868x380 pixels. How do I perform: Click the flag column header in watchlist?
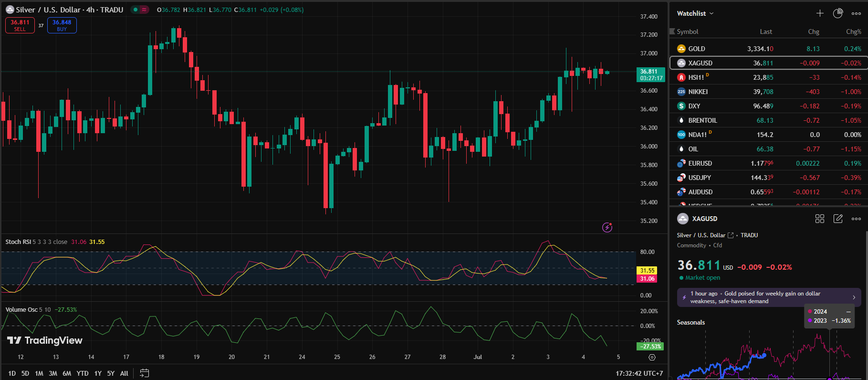click(x=673, y=32)
